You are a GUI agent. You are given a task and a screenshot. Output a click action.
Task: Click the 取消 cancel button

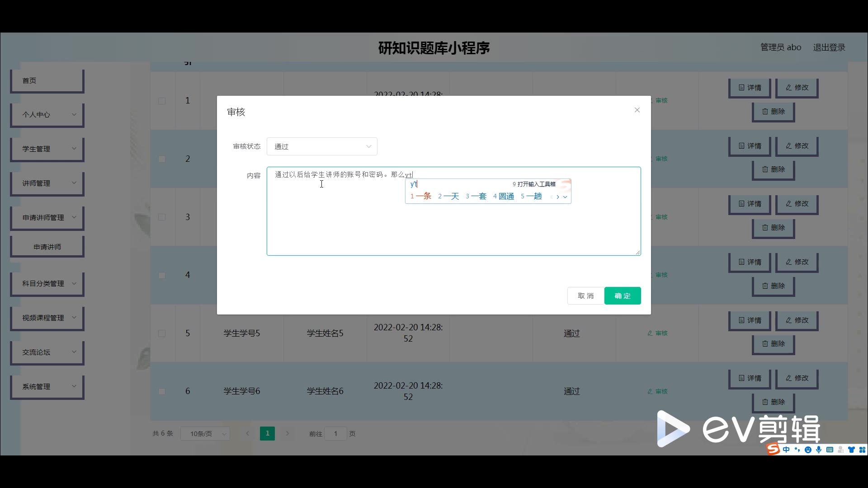(x=585, y=296)
